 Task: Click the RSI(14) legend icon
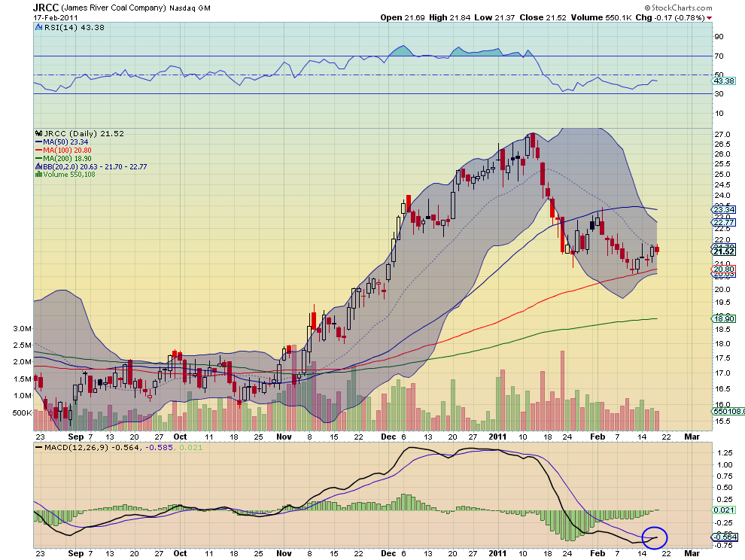39,28
